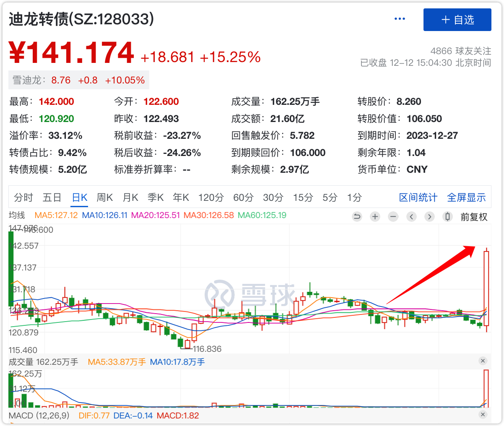Add to watchlist with 自选 button

tap(457, 20)
